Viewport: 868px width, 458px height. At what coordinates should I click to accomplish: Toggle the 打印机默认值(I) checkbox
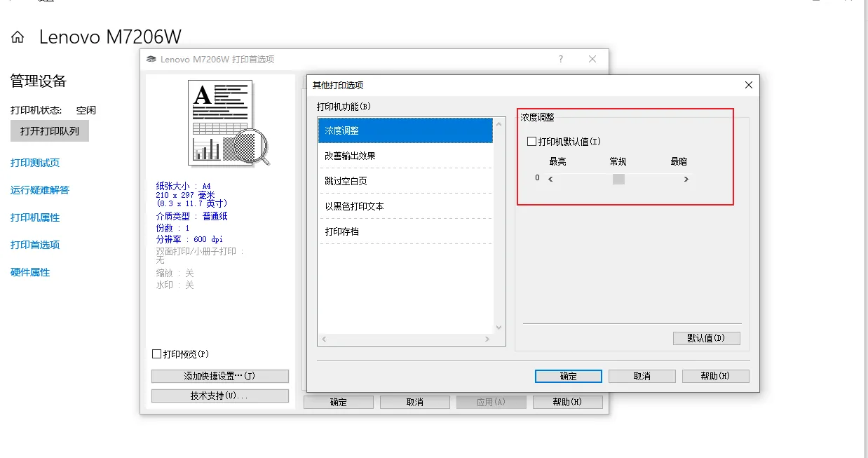[531, 142]
